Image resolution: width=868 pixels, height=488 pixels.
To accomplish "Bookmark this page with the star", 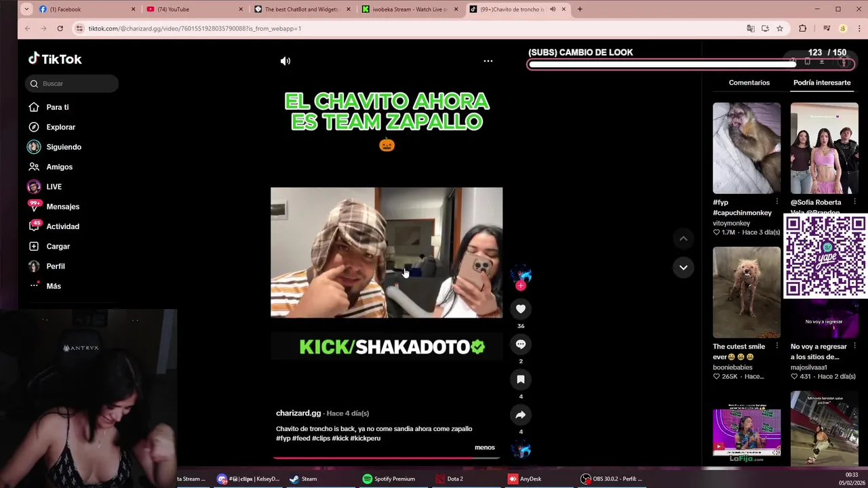I will pyautogui.click(x=780, y=28).
